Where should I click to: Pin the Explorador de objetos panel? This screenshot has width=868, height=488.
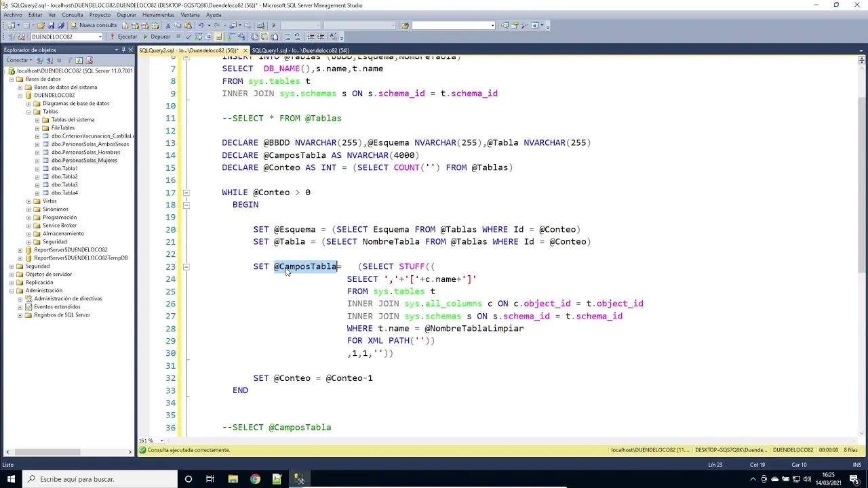coord(123,49)
